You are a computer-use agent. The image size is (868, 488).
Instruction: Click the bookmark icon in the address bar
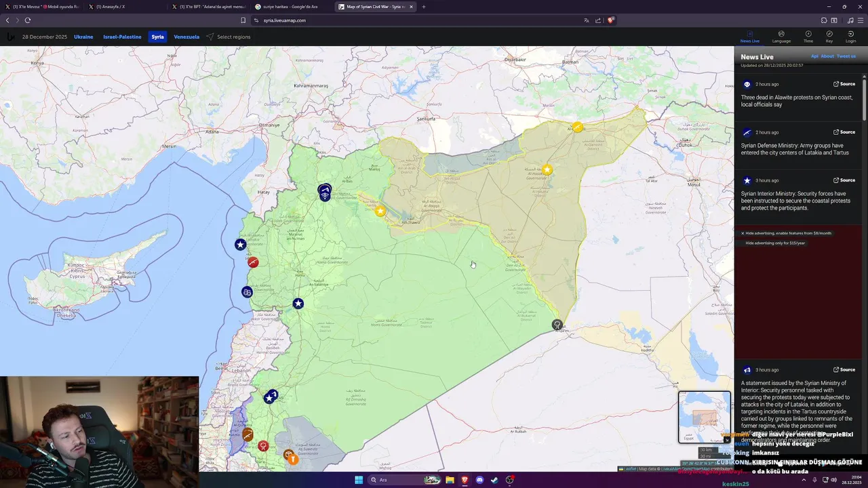pos(243,20)
